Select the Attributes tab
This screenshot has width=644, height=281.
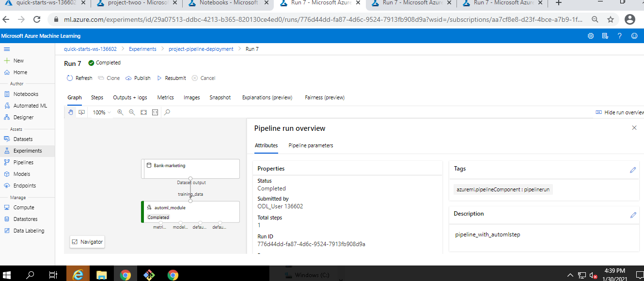267,145
